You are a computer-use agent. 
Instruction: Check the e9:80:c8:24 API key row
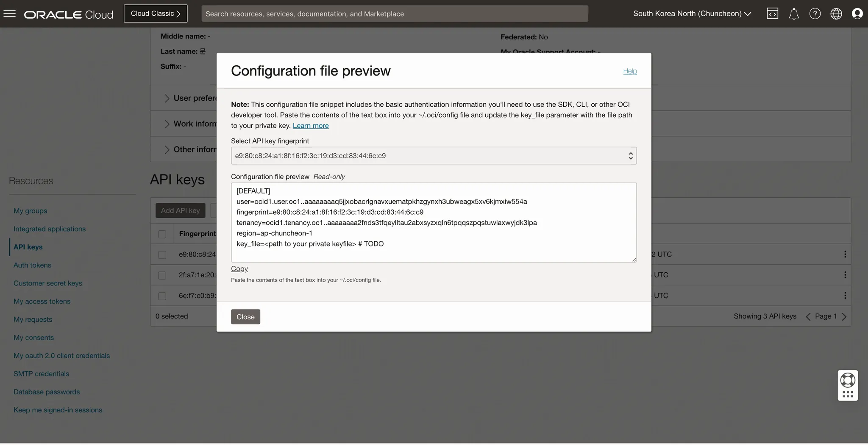point(162,254)
